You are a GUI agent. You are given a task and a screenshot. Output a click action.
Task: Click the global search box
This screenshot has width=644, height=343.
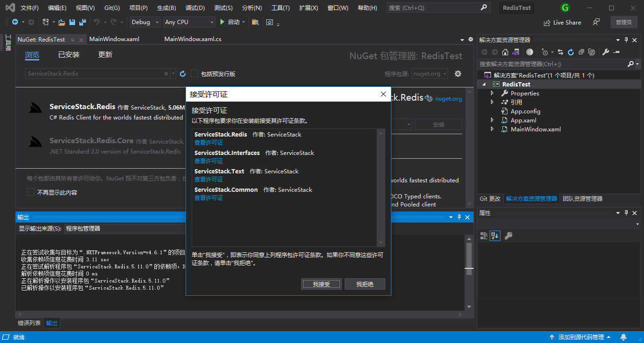tap(438, 8)
